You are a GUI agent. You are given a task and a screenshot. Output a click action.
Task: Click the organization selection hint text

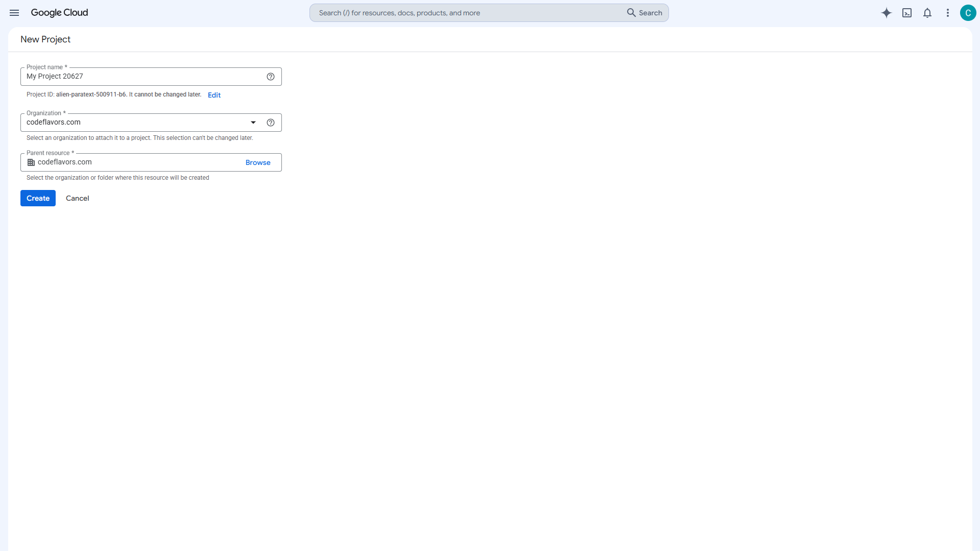[140, 138]
